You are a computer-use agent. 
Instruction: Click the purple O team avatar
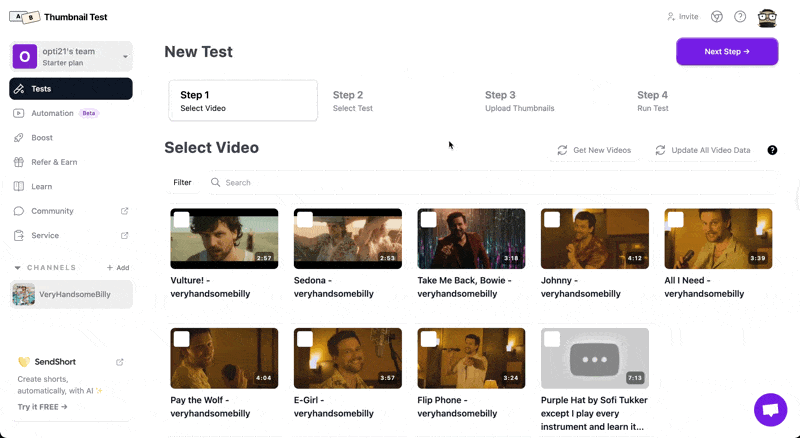tap(24, 57)
